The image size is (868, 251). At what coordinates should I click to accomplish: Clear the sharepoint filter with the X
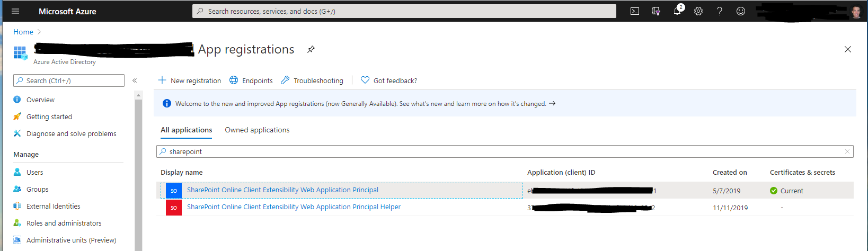click(x=847, y=151)
